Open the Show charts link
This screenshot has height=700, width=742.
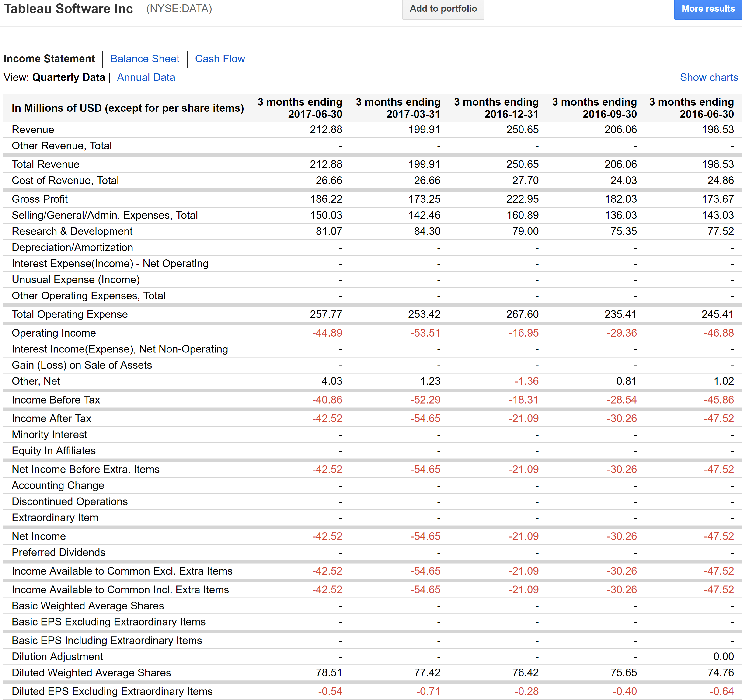709,78
